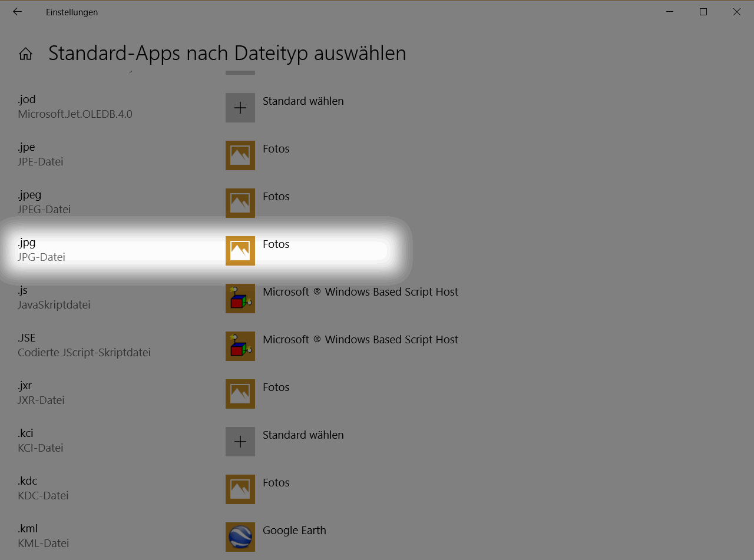Viewport: 754px width, 560px height.
Task: Select 'Standard wählen' label for .kci
Action: (x=303, y=435)
